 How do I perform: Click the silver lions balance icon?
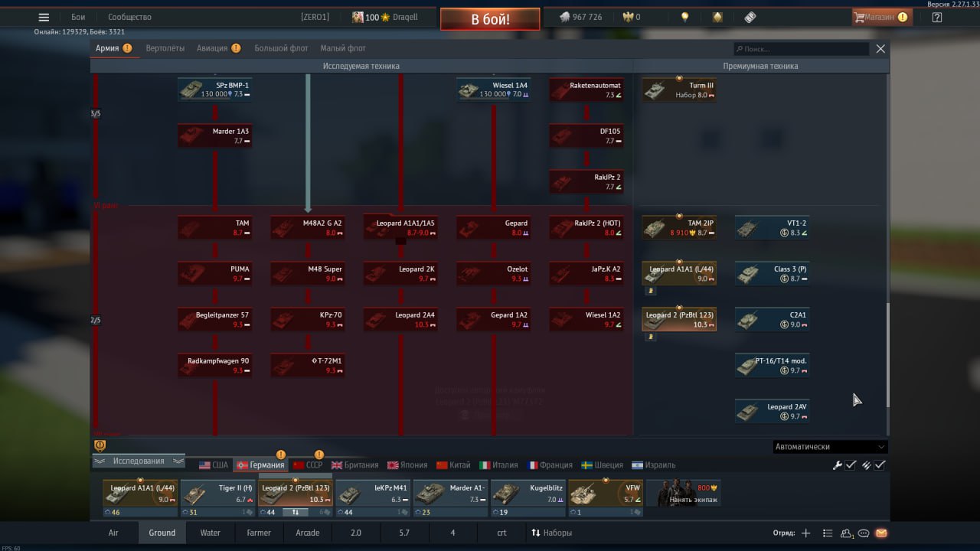pyautogui.click(x=563, y=17)
